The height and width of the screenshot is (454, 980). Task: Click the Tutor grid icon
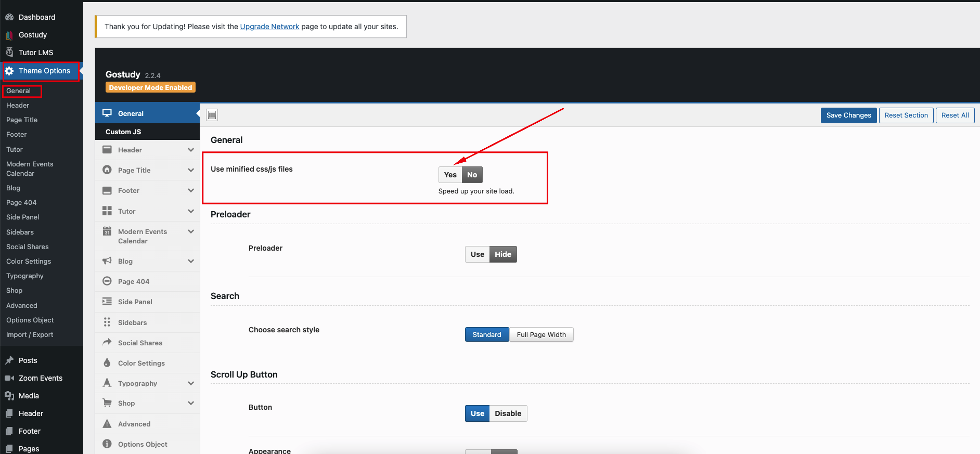pyautogui.click(x=107, y=211)
